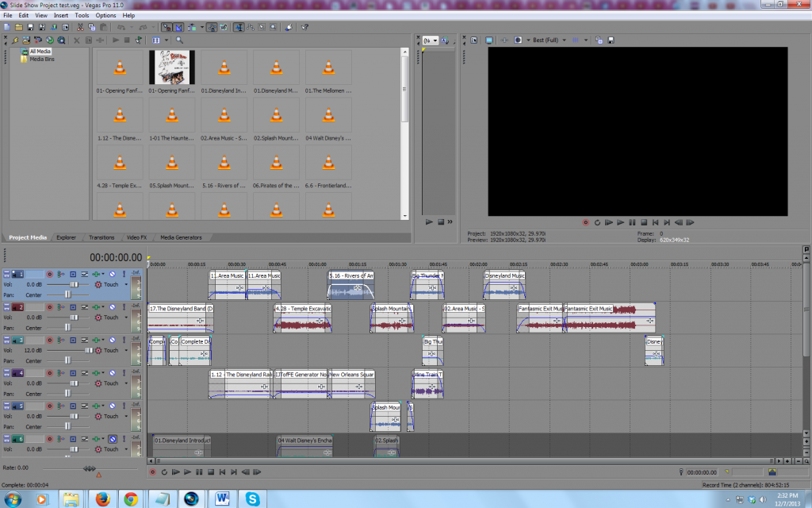The image size is (812, 508).
Task: Open the File menu
Action: coord(8,16)
